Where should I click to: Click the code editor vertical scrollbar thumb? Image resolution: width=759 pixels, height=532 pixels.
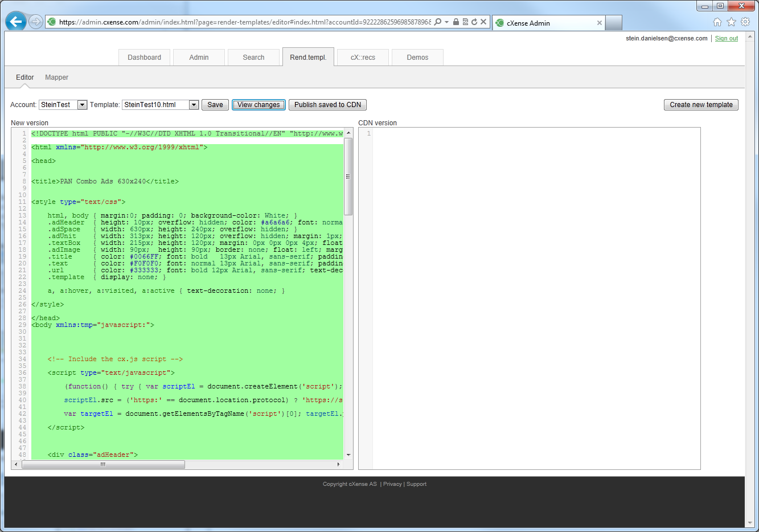tap(348, 177)
